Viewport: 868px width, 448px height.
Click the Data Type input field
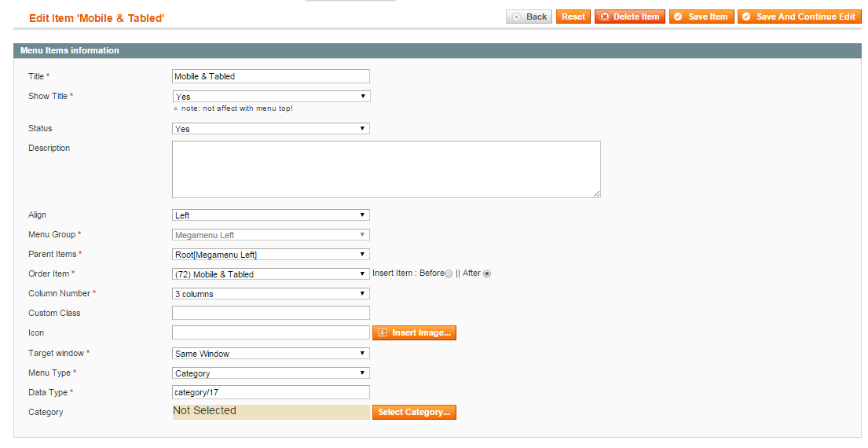click(x=271, y=392)
